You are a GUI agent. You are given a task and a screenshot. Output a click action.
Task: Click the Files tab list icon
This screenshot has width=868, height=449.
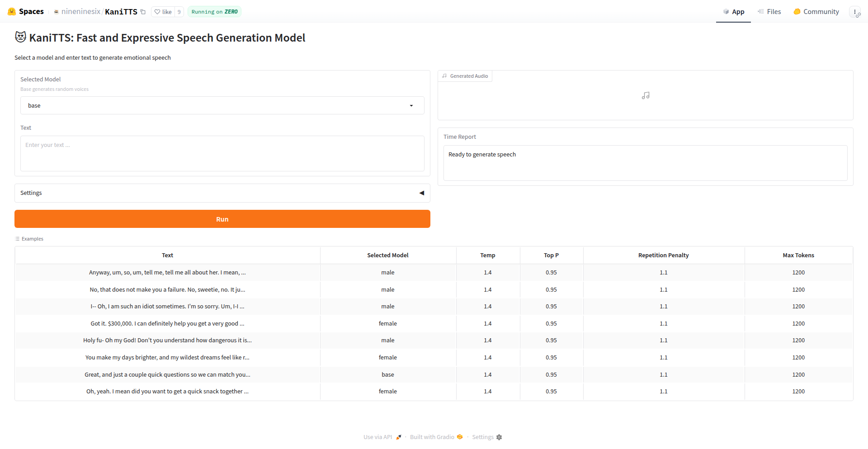(x=761, y=11)
